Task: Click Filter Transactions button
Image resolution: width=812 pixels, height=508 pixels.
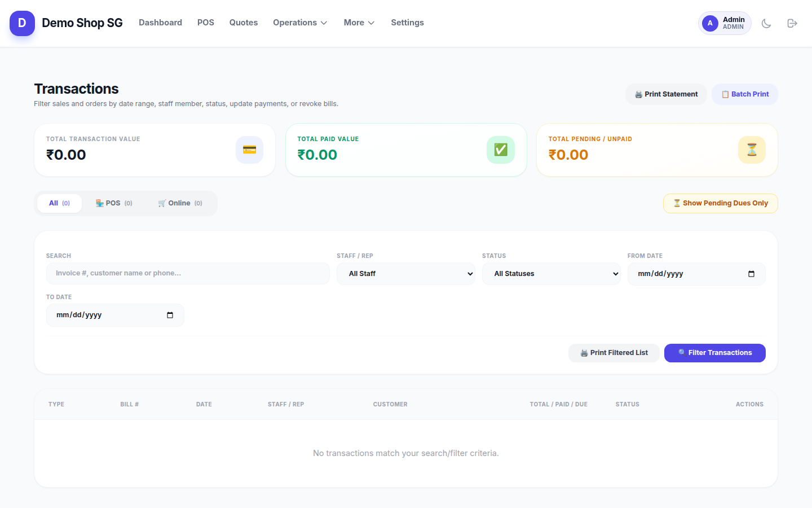Action: pos(715,353)
